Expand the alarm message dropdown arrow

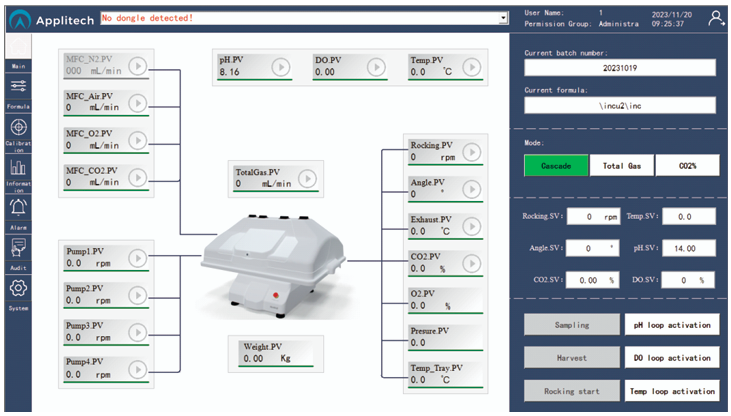coord(503,18)
